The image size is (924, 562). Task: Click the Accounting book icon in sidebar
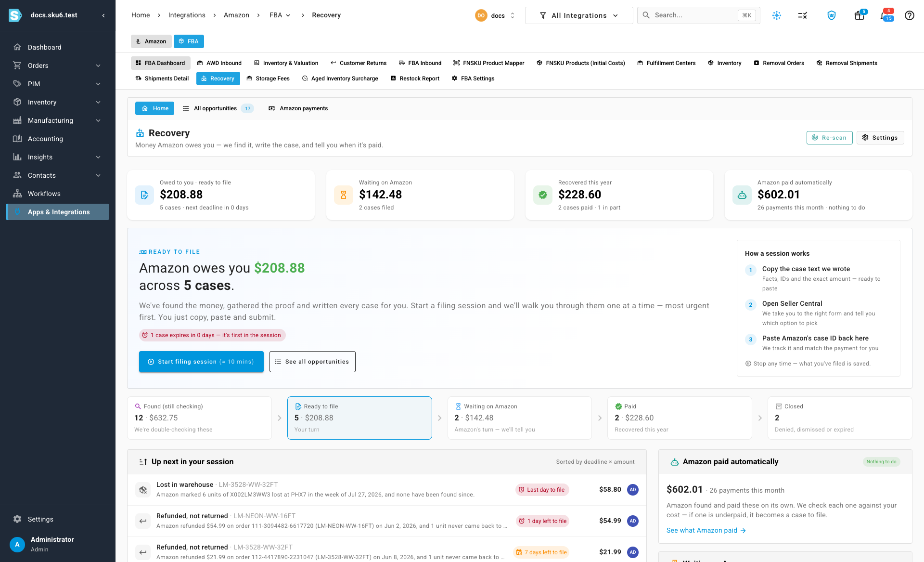(x=17, y=139)
